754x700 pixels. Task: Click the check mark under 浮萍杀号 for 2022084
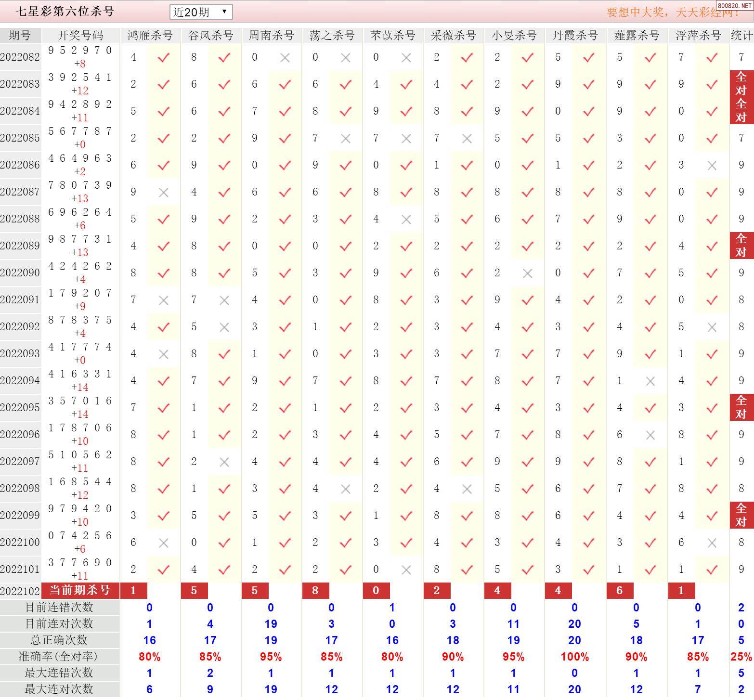pos(712,112)
